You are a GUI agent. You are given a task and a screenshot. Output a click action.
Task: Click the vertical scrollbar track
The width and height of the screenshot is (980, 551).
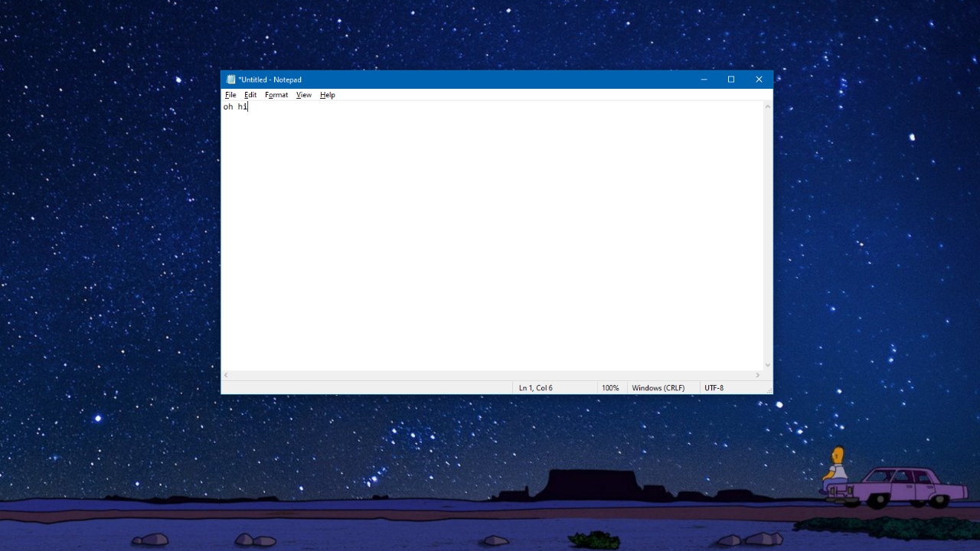[768, 230]
